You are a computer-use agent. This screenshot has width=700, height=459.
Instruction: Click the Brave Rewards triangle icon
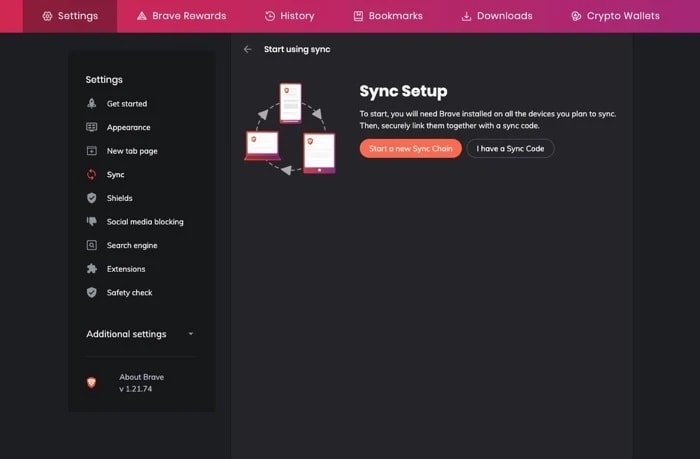(142, 16)
